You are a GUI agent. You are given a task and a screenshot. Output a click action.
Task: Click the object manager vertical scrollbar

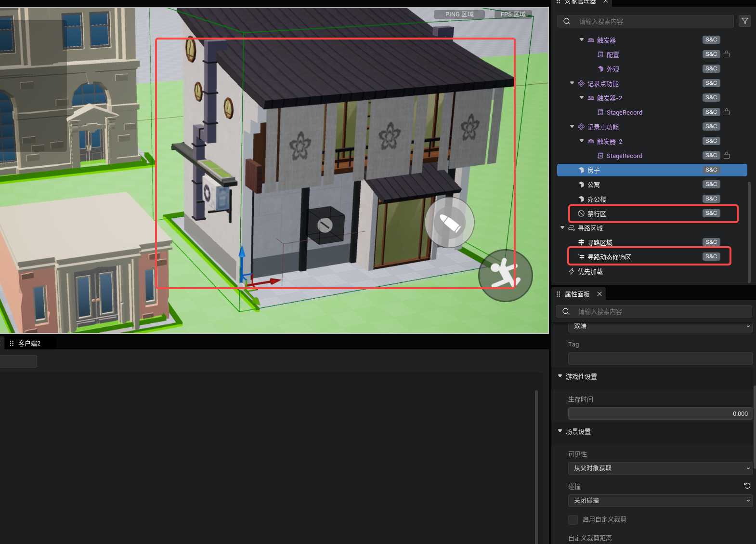coord(749,231)
